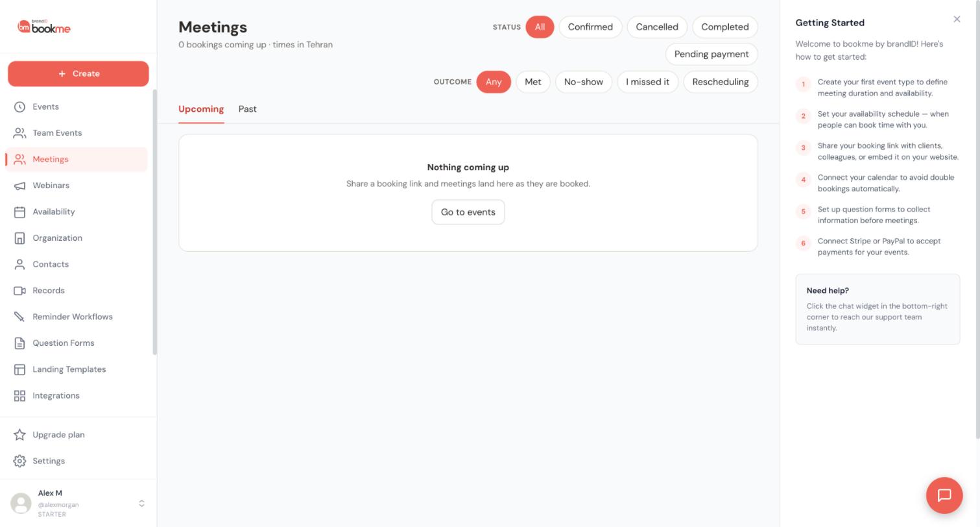Open Records in the sidebar
This screenshot has width=980, height=527.
tap(77, 291)
